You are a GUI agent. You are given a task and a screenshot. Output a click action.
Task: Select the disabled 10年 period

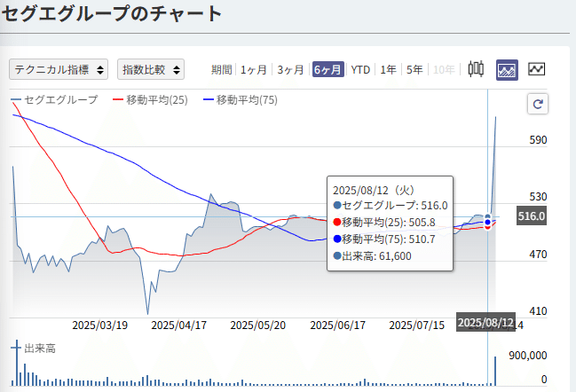point(444,70)
